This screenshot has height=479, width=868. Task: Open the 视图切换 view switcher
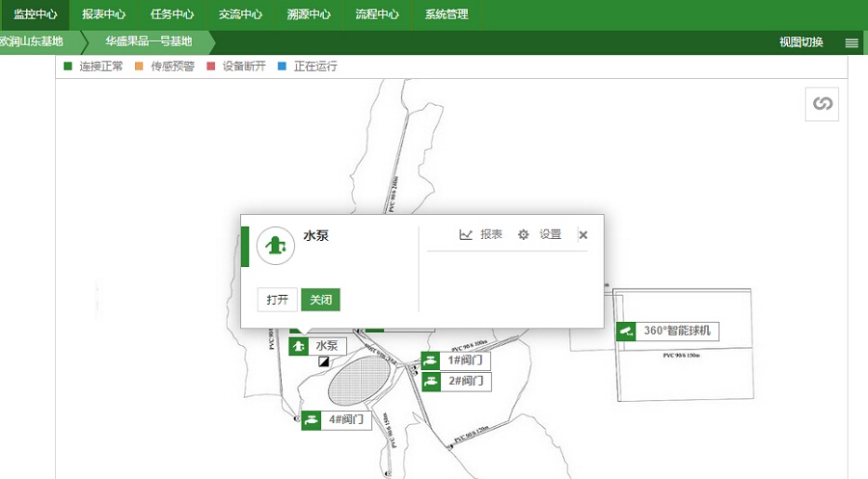800,42
